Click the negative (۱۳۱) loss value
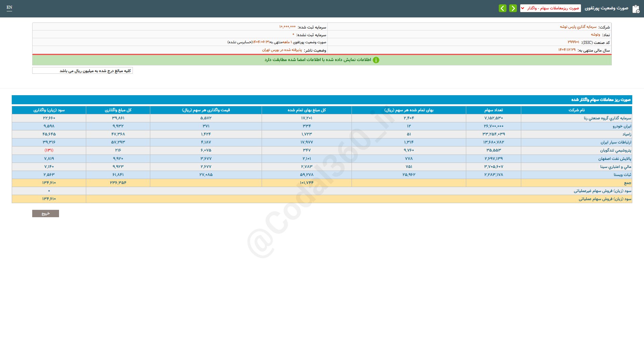The width and height of the screenshot is (644, 362). (x=49, y=150)
